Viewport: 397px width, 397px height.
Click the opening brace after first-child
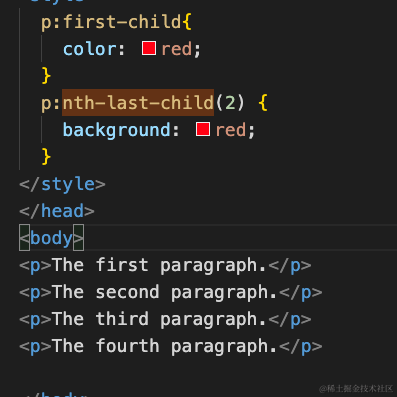point(187,22)
